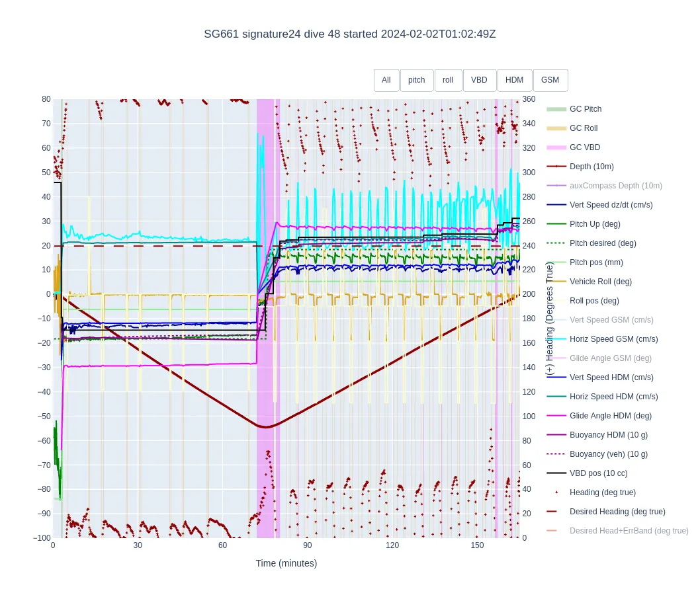700x591 pixels.
Task: Choose the GSM filter button
Action: (x=550, y=80)
